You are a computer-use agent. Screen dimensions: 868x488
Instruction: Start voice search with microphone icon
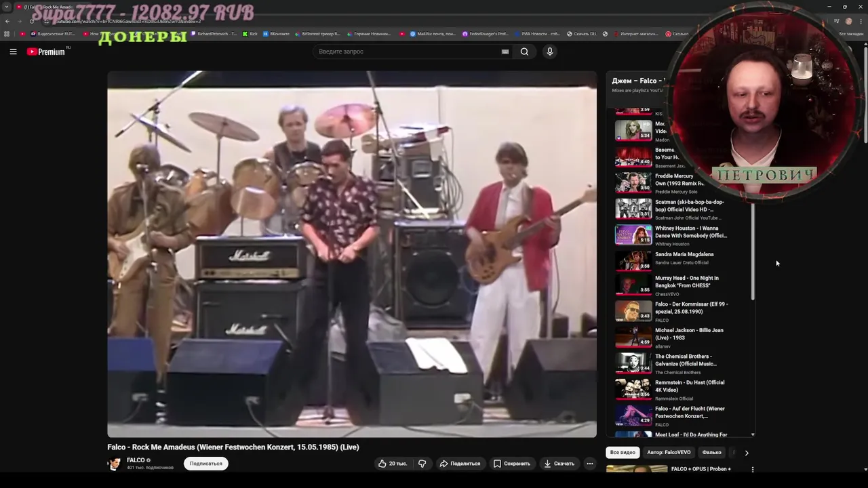(550, 52)
